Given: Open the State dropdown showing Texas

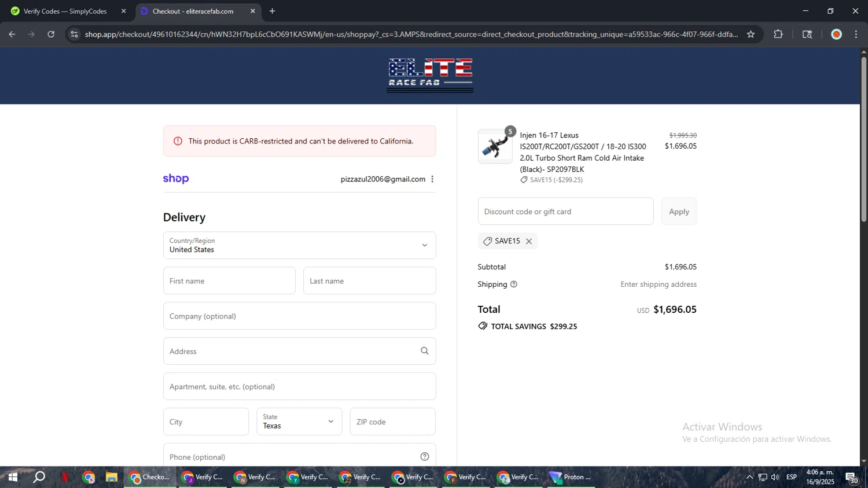Looking at the screenshot, I should point(299,422).
